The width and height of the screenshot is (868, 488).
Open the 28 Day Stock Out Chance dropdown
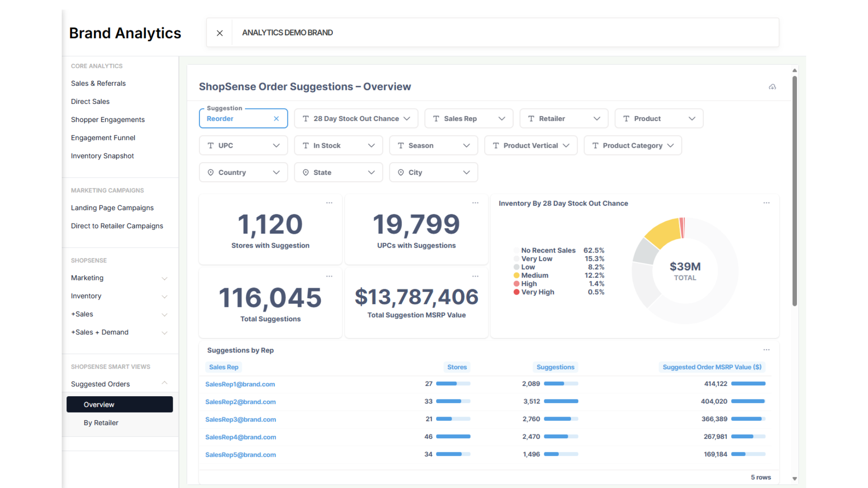coord(356,119)
